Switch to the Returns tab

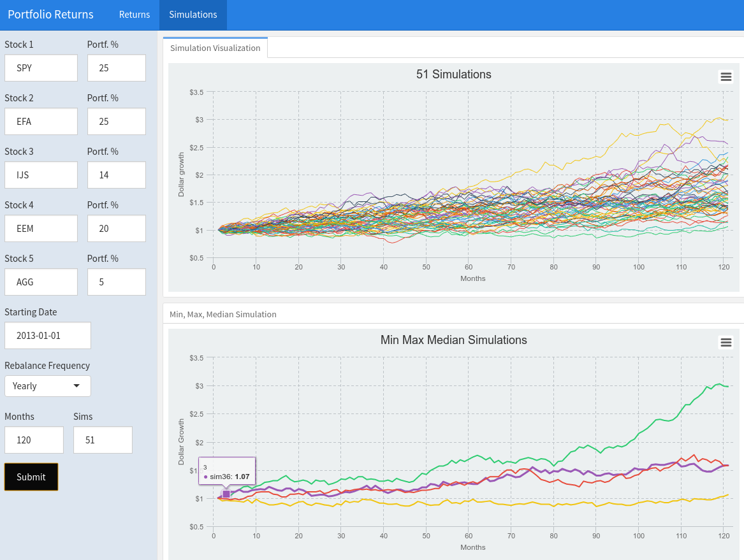pyautogui.click(x=134, y=14)
